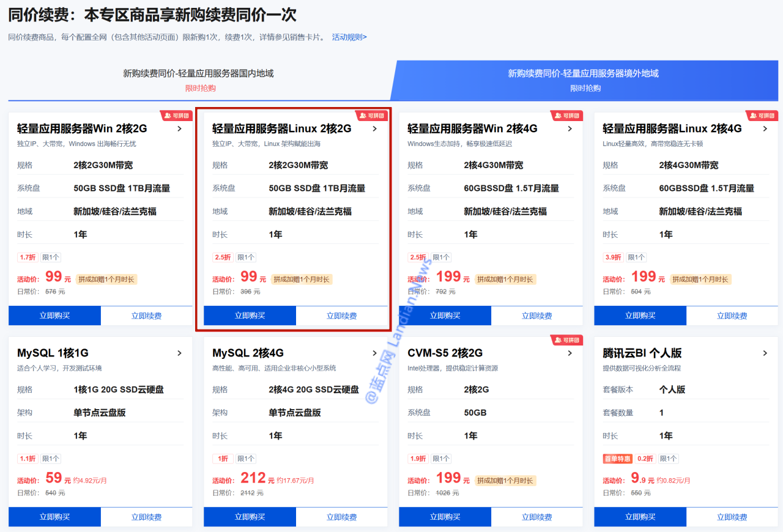Open chevron beside 腾讯云BI 个人版 title
This screenshot has width=783, height=532.
tap(765, 353)
